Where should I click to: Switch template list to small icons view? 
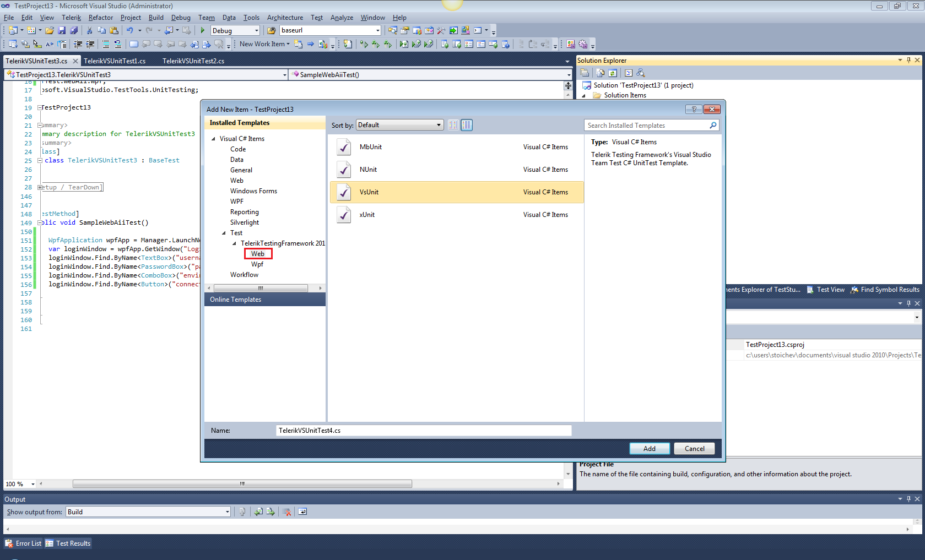point(453,125)
